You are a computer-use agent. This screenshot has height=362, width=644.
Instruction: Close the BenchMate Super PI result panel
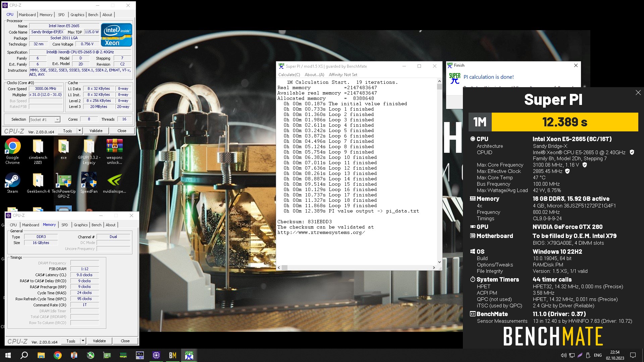click(638, 93)
